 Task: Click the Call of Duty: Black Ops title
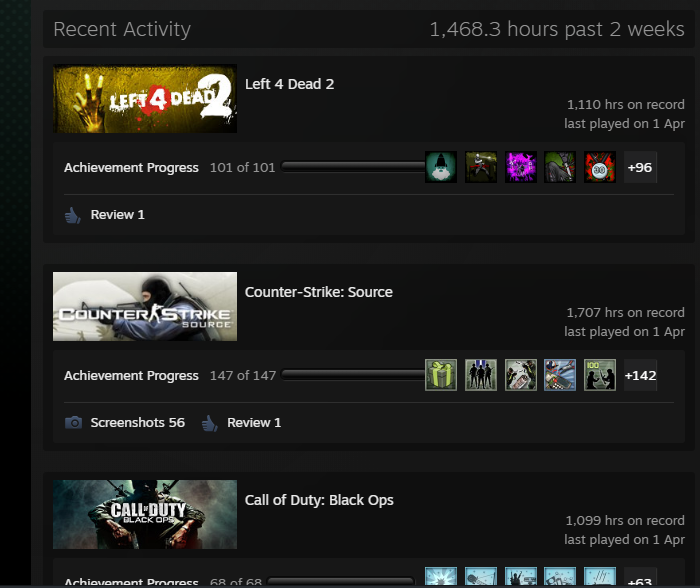click(319, 500)
